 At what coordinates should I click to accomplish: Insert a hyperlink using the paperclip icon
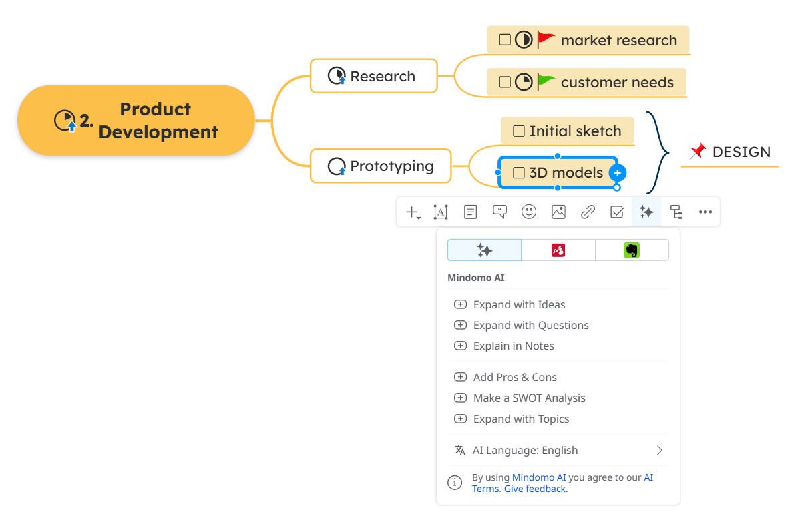(588, 212)
